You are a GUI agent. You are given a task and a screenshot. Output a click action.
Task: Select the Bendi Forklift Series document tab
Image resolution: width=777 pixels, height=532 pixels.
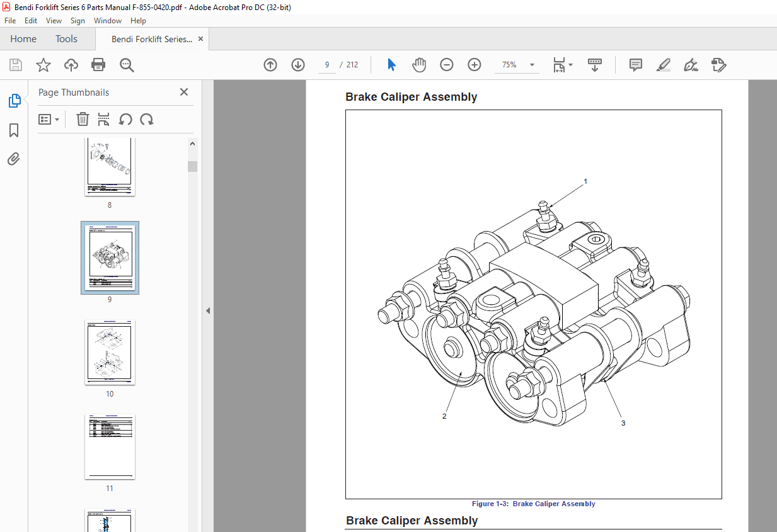(151, 39)
